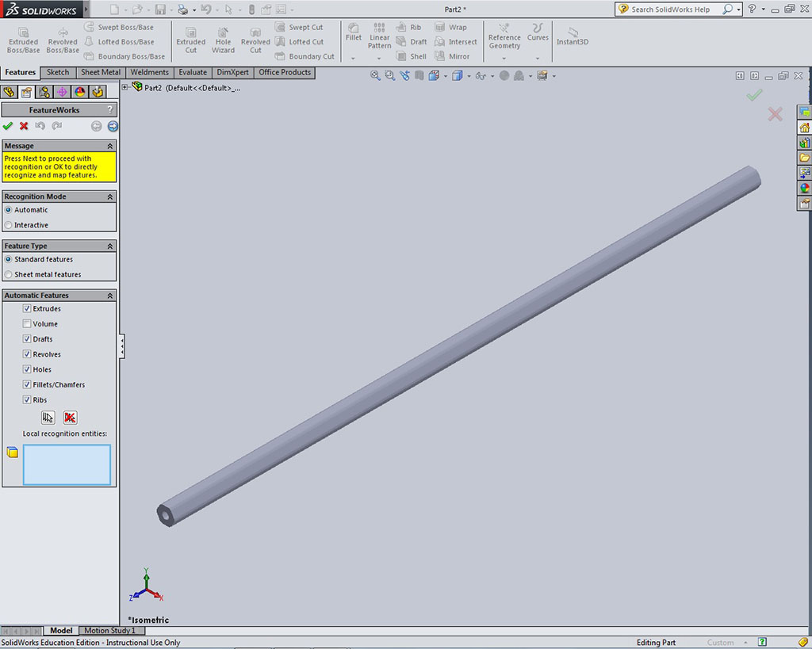Open the Linear Pattern tool
The height and width of the screenshot is (649, 812).
click(380, 36)
